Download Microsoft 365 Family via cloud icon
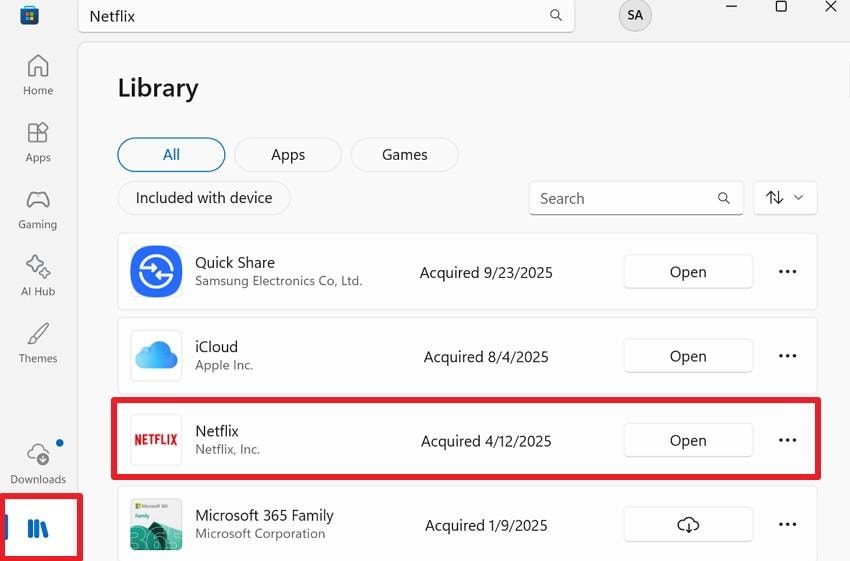Screen dimensions: 850x561 (x=688, y=524)
